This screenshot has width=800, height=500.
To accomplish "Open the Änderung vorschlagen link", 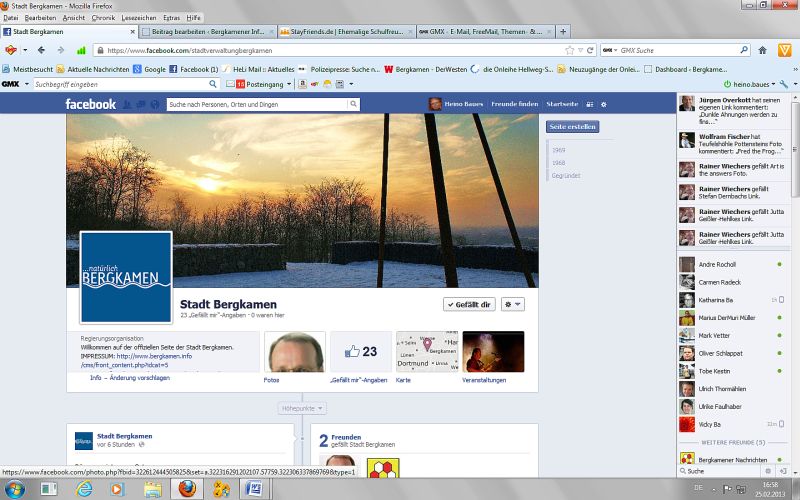I will (x=139, y=378).
